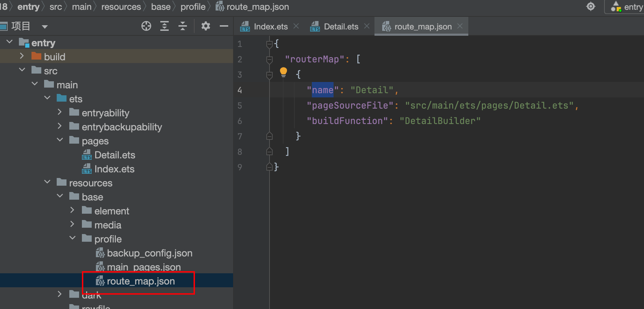Click the device target icon in top toolbar
Screen dimensions: 644x309
click(591, 7)
